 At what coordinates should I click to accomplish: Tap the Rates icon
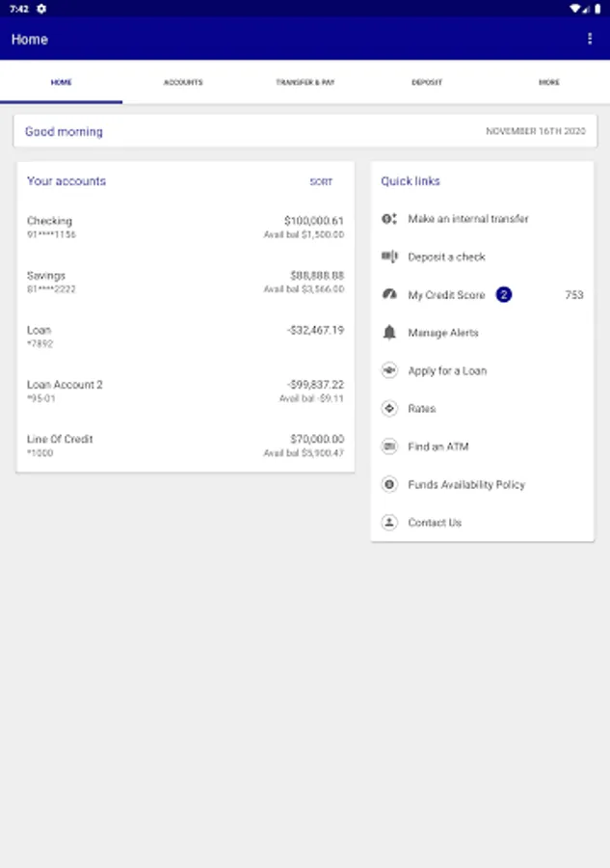point(389,409)
